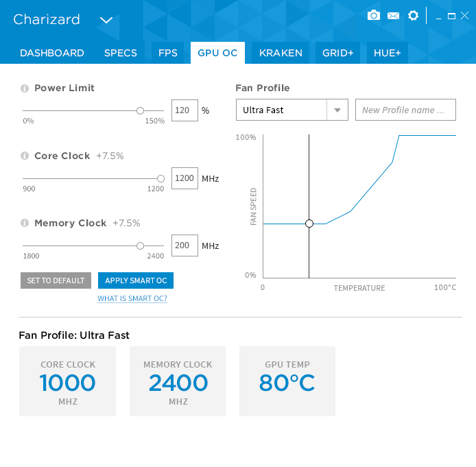Open the HUE+ tab

tap(388, 53)
